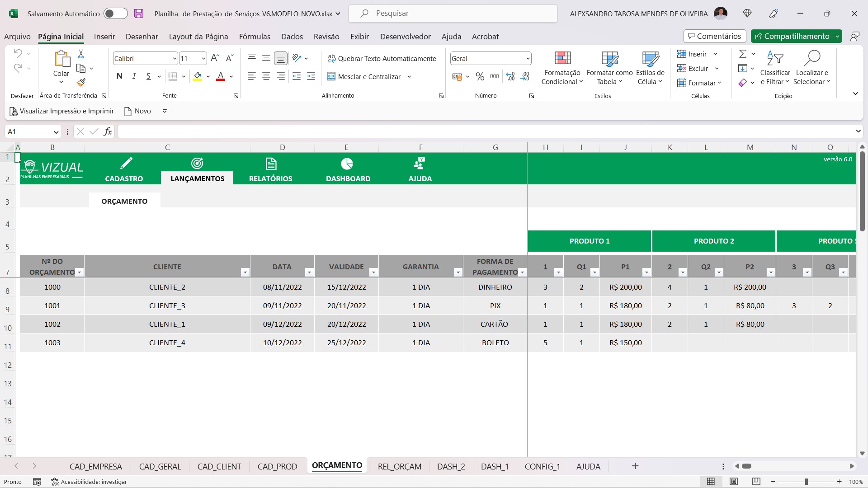Open the Calibri font name dropdown
Screen dimensions: 868x488
[x=174, y=59]
